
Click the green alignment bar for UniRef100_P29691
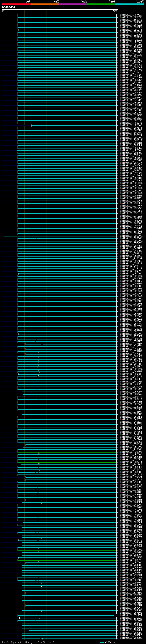point(67,452)
